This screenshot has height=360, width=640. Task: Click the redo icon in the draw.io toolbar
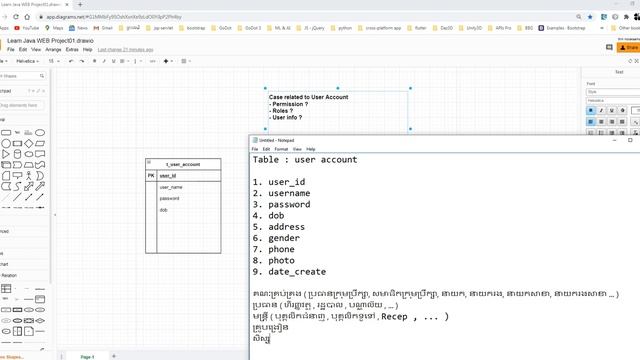tap(82, 61)
